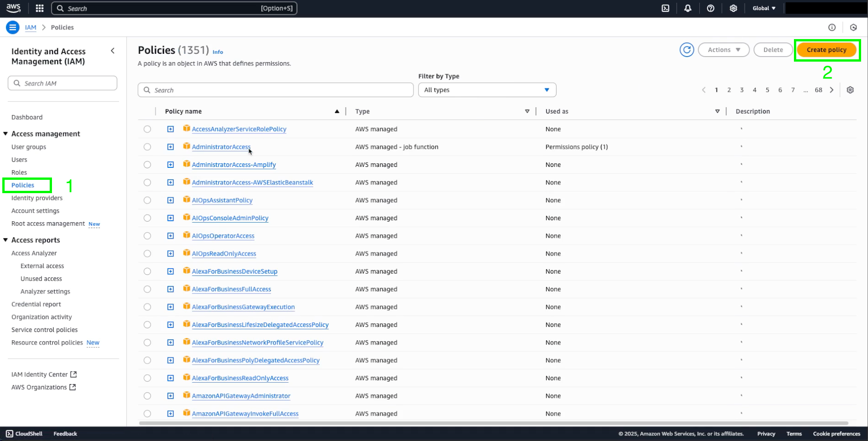Select the AdministratorAccess-Amplify radio button

coord(147,165)
